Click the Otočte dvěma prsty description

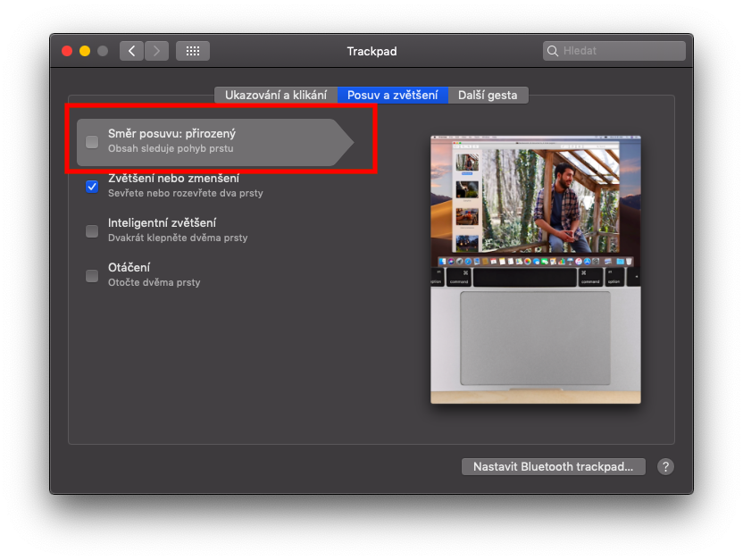tap(154, 282)
